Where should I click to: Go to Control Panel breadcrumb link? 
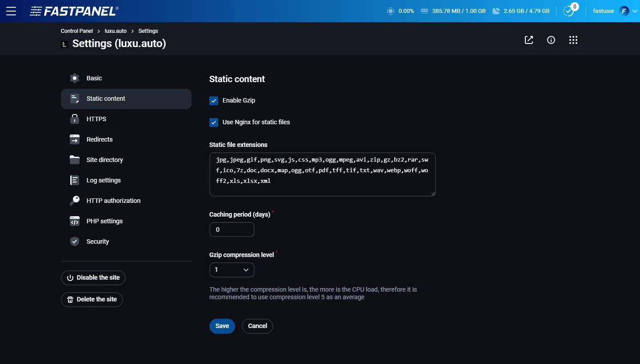point(77,31)
